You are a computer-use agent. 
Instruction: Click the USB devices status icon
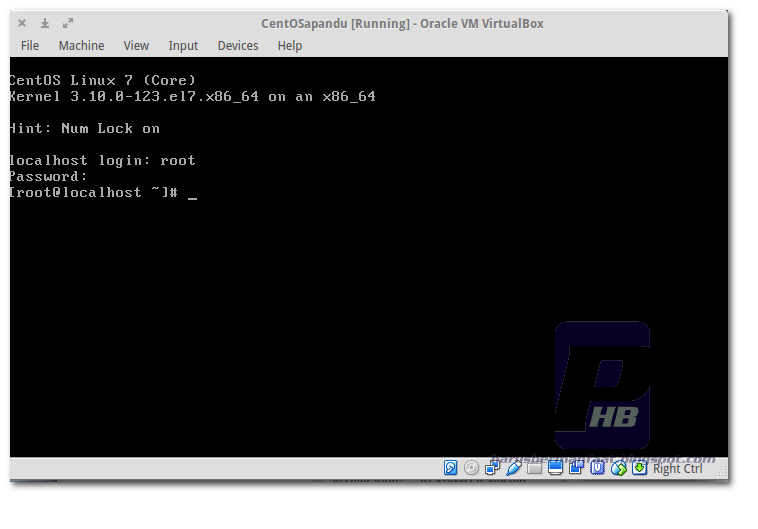pos(513,468)
